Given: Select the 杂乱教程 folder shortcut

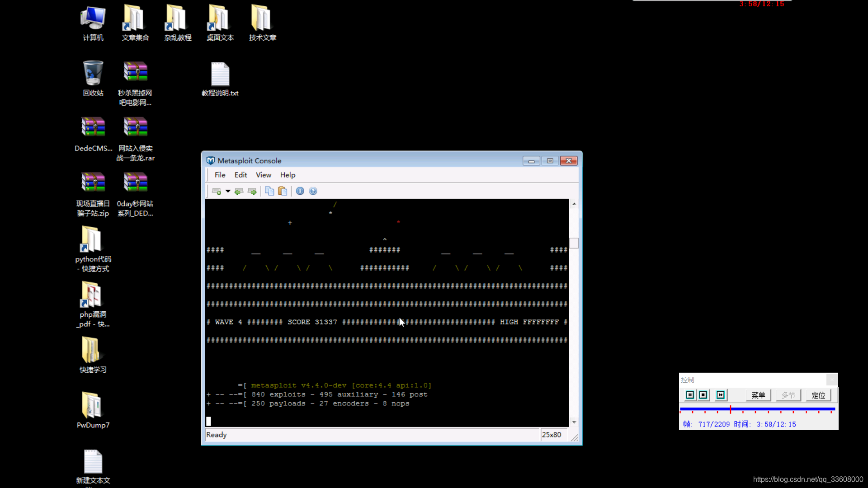Looking at the screenshot, I should (178, 23).
